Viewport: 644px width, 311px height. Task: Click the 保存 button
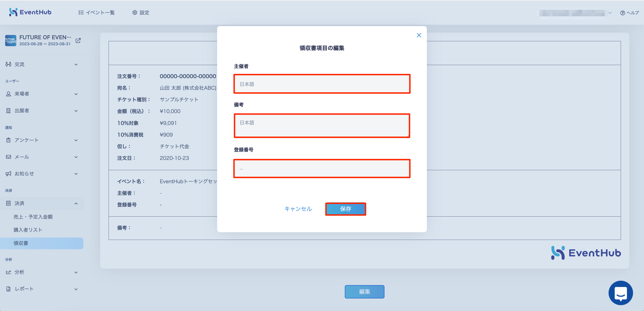click(x=346, y=209)
